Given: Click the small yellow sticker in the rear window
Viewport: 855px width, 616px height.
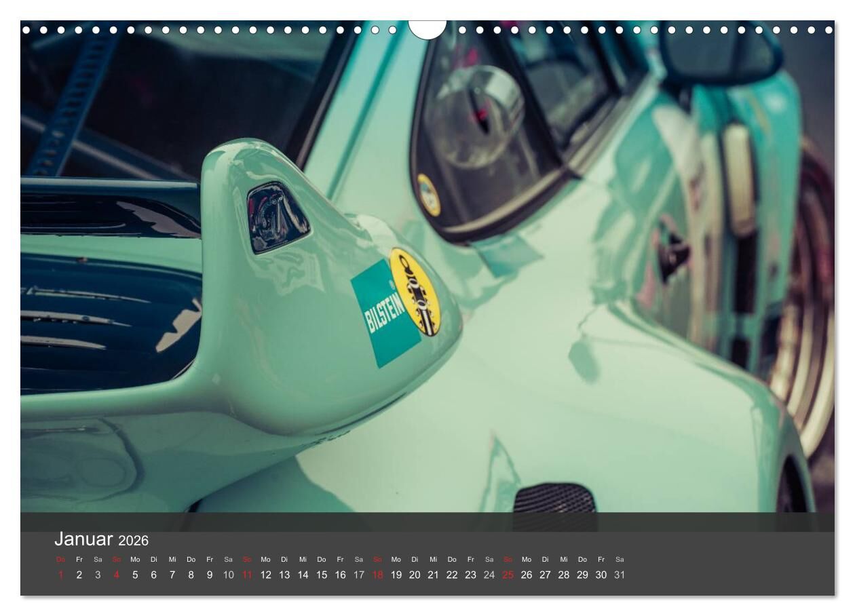Looking at the screenshot, I should (x=427, y=195).
